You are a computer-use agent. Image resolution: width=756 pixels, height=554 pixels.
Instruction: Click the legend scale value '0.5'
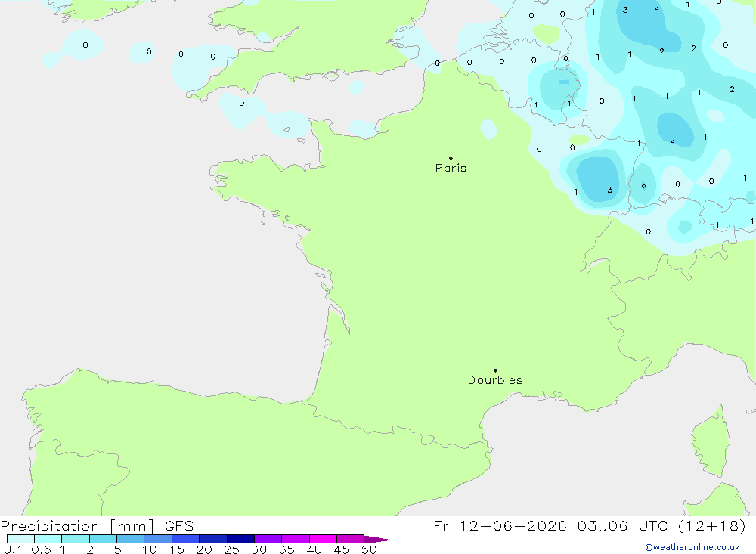41,549
